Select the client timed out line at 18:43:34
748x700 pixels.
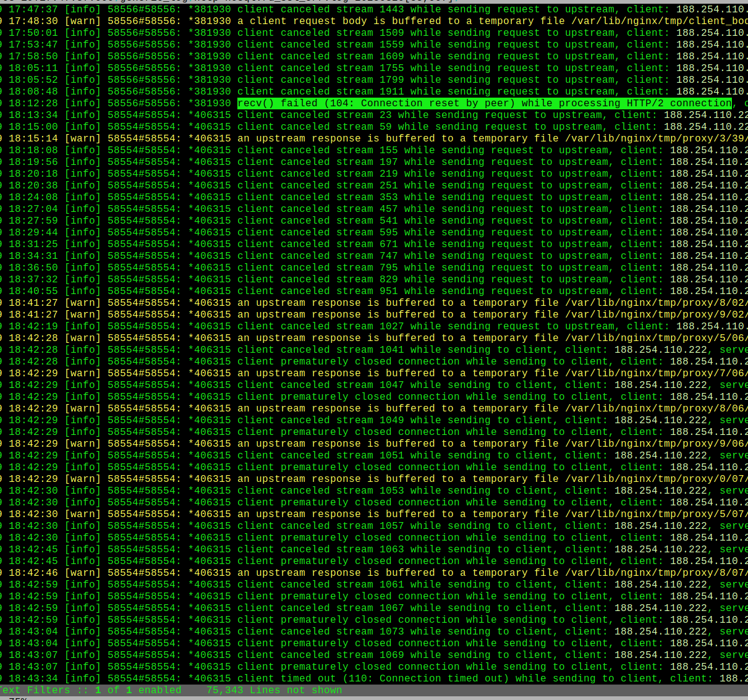[x=433, y=678]
